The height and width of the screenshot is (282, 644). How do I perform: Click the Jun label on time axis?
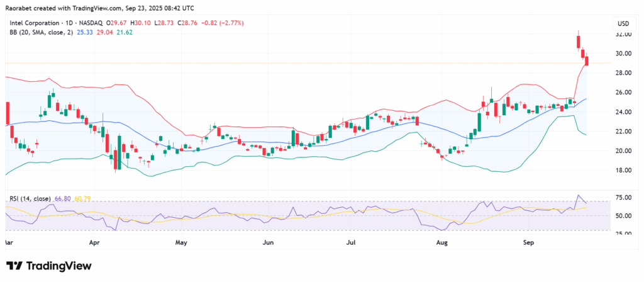click(x=268, y=244)
